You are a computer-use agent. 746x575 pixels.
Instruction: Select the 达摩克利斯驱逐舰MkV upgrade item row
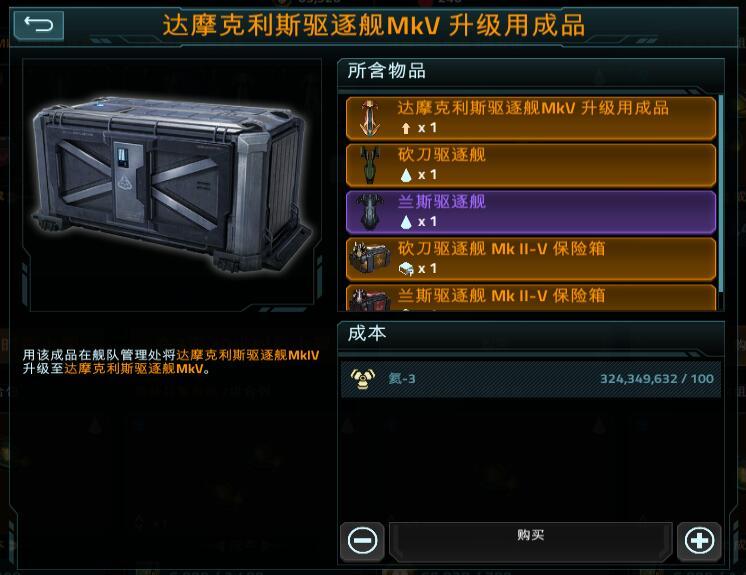pyautogui.click(x=531, y=118)
